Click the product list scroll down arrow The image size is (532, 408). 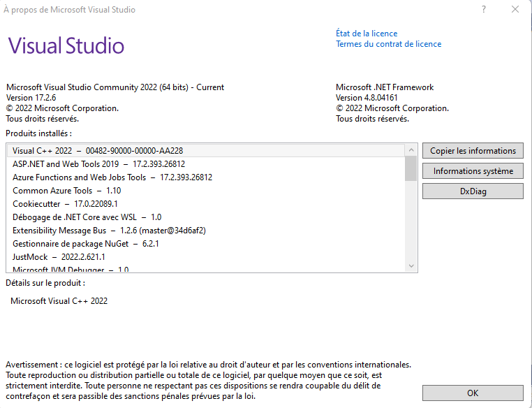click(411, 265)
